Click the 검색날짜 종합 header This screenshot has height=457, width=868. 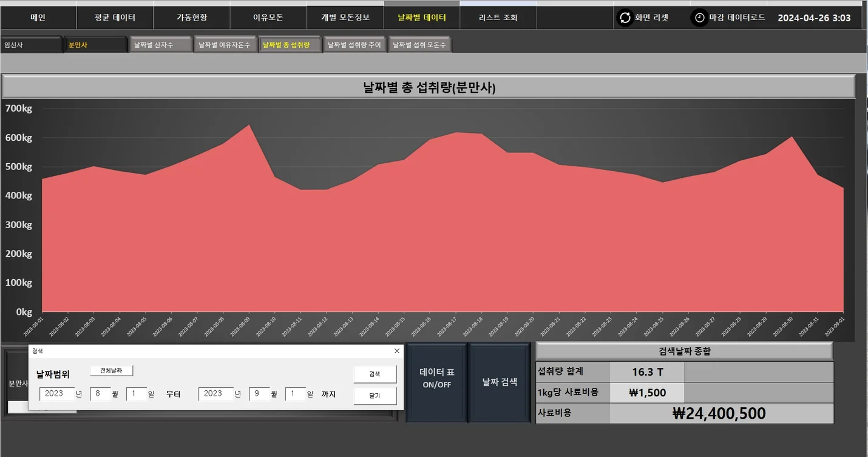pyautogui.click(x=684, y=351)
